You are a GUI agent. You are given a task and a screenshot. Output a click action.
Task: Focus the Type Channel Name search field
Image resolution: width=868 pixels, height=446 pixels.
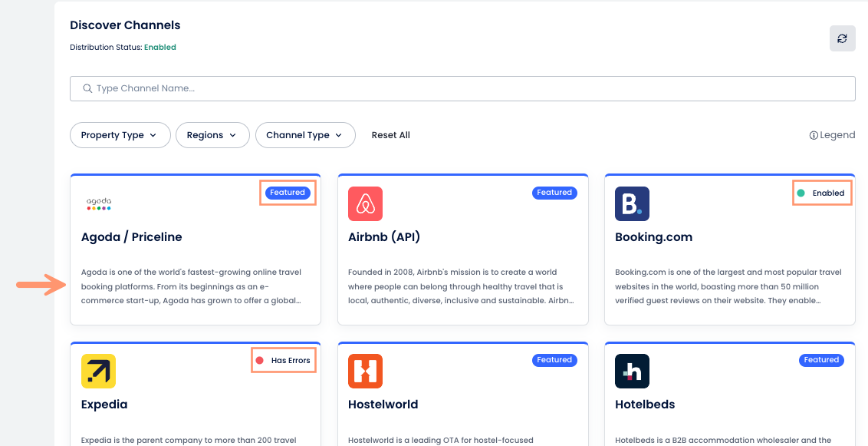pos(462,88)
